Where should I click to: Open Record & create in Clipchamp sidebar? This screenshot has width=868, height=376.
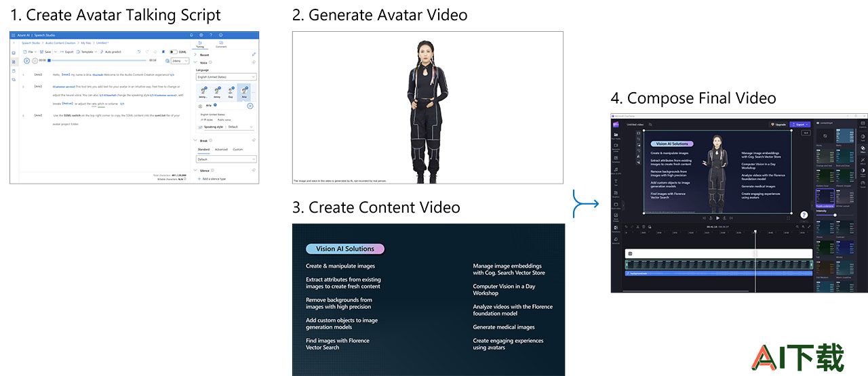coord(616,147)
